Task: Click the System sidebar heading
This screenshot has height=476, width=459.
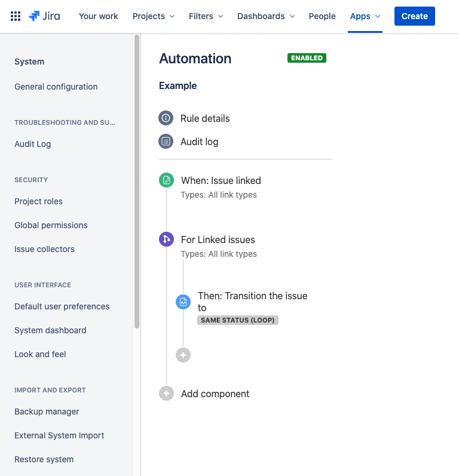Action: pyautogui.click(x=29, y=62)
